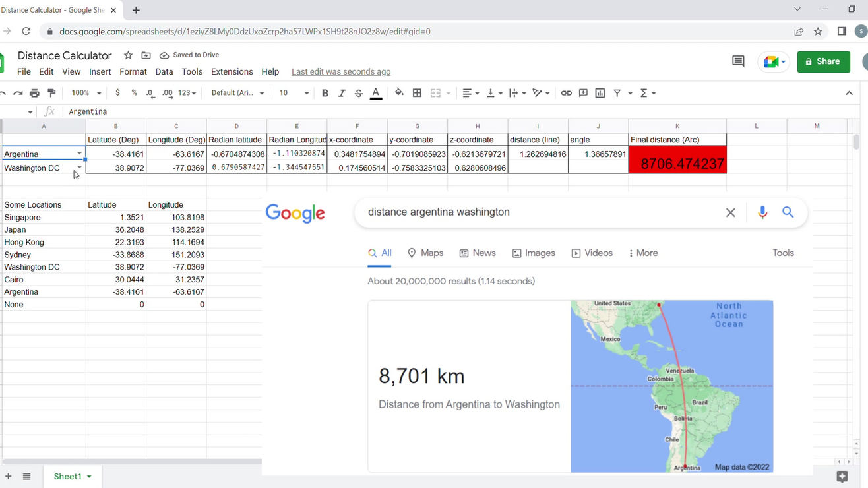Apply percent format to the selection
This screenshot has width=868, height=488.
coord(134,93)
